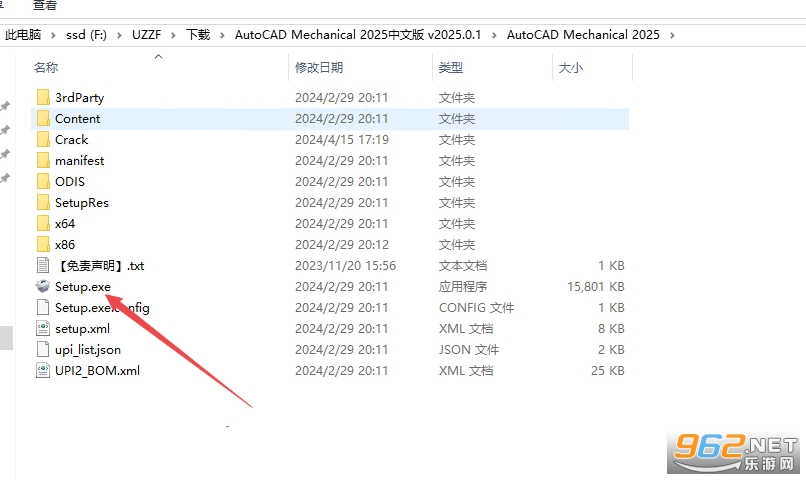Sort files by 大小 column
This screenshot has height=480, width=806.
tap(571, 67)
